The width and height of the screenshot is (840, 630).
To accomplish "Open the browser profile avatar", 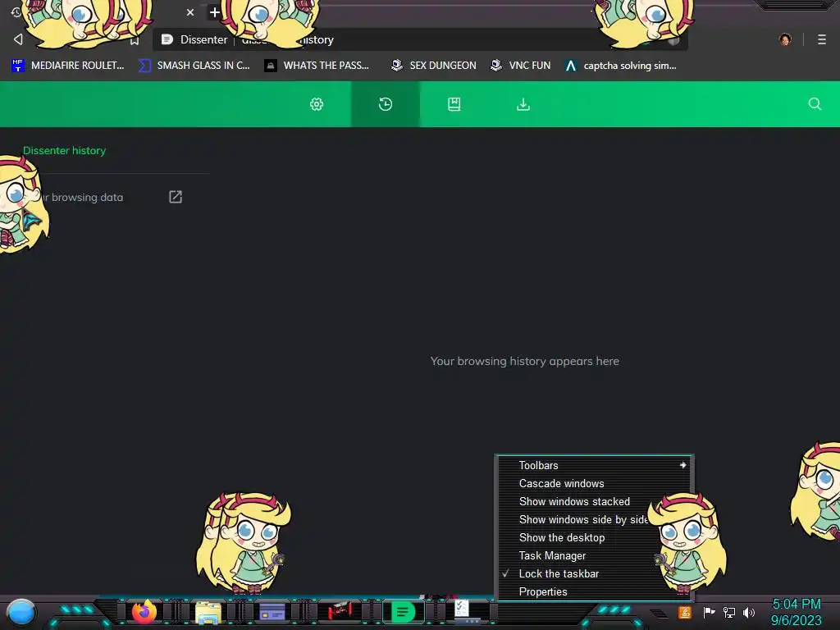I will point(785,39).
